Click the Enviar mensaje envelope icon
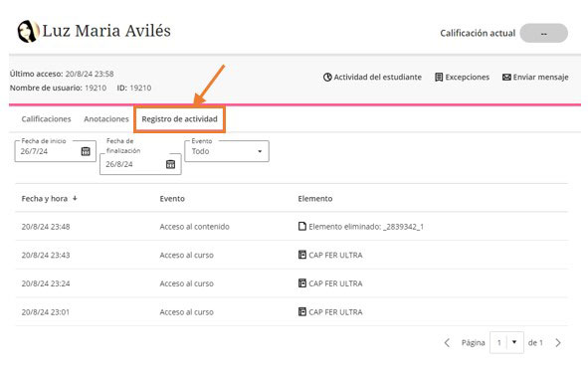 pyautogui.click(x=506, y=78)
